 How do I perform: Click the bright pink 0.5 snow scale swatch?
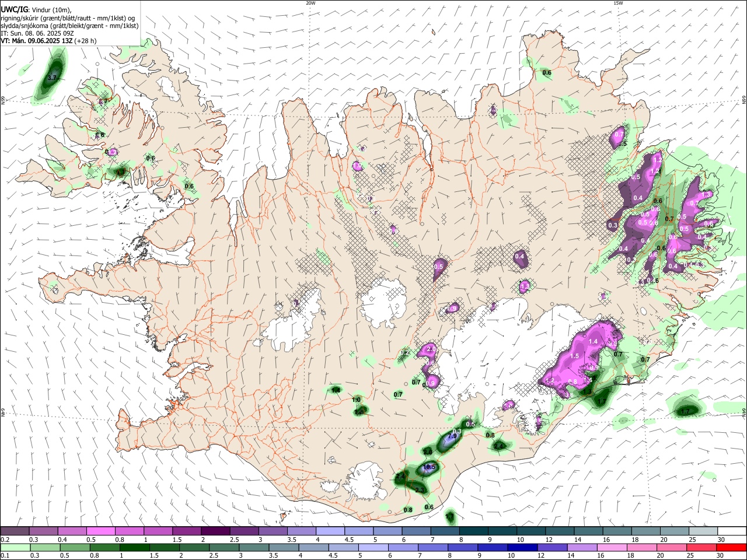(x=100, y=531)
